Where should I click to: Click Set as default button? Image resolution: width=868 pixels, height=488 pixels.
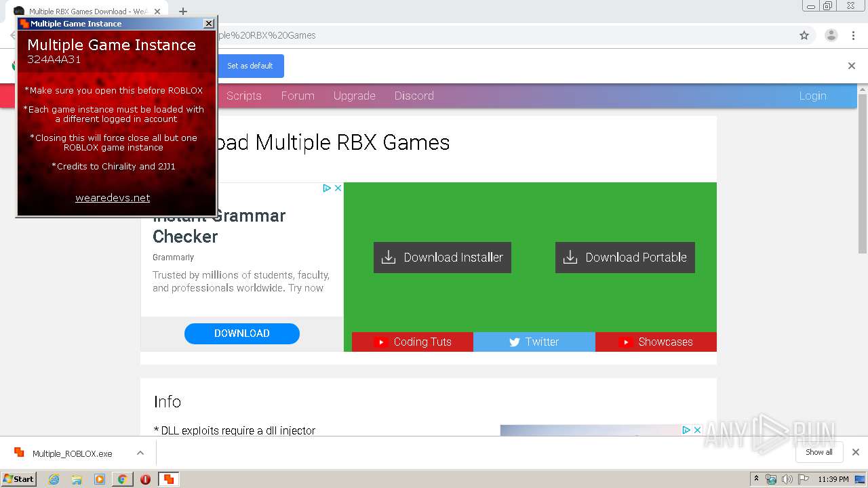click(250, 66)
